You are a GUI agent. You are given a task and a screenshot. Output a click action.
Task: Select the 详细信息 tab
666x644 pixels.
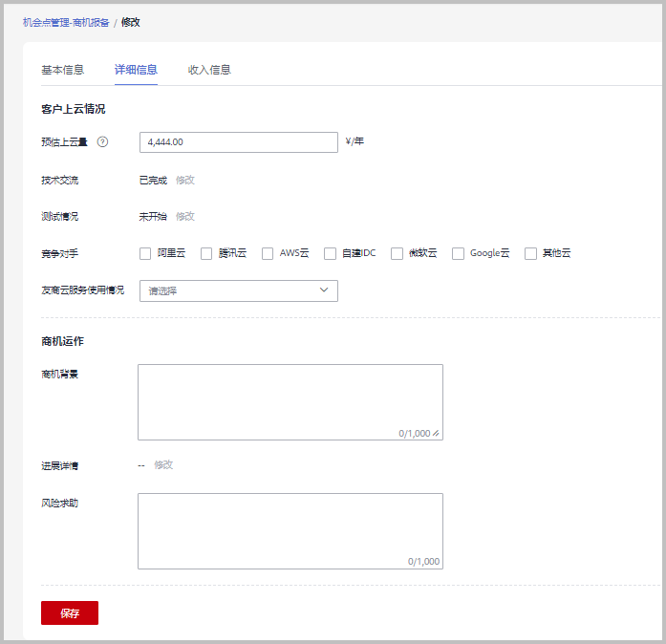point(136,70)
